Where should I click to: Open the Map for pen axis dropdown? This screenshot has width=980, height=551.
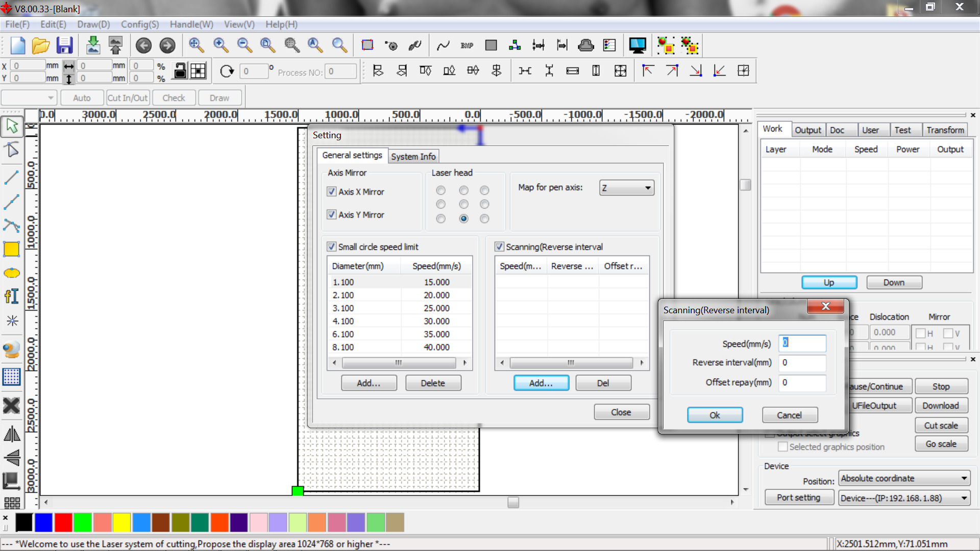(627, 188)
